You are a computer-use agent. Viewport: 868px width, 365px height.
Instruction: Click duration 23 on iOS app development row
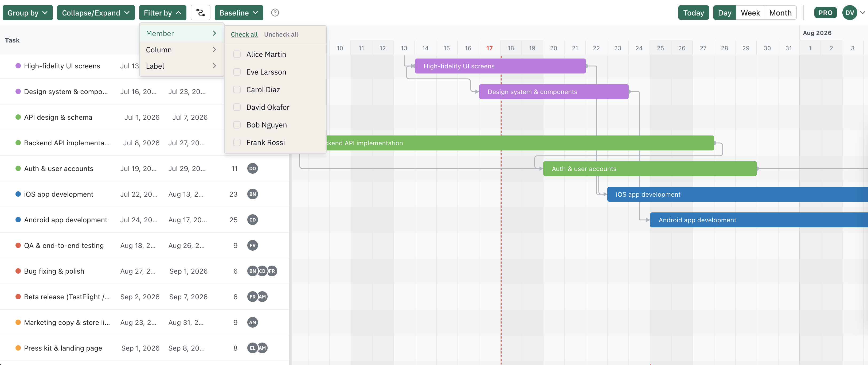coord(233,194)
